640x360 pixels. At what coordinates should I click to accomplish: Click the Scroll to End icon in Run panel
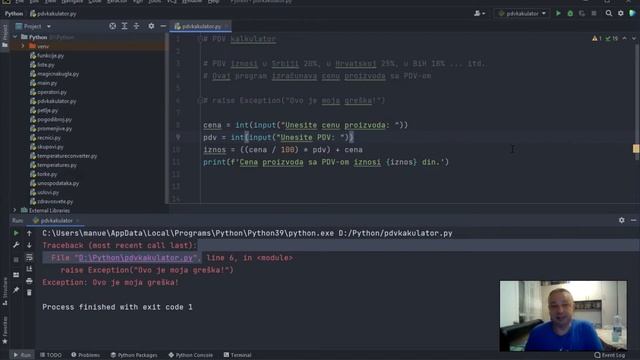(x=29, y=269)
